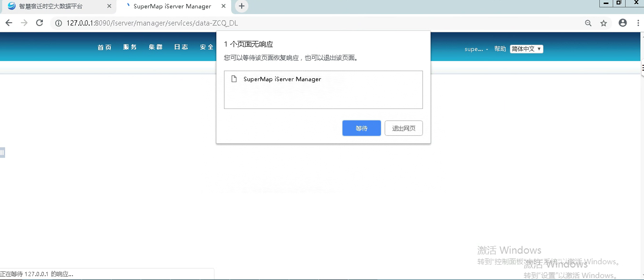This screenshot has height=280, width=644.
Task: Select SuperMap iServer Manager entry in unresponsive list
Action: (282, 79)
